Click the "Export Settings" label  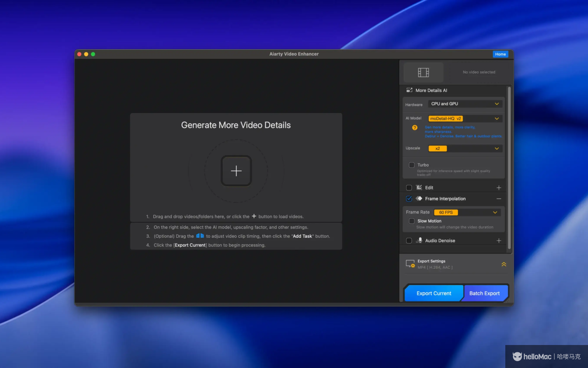pos(431,261)
